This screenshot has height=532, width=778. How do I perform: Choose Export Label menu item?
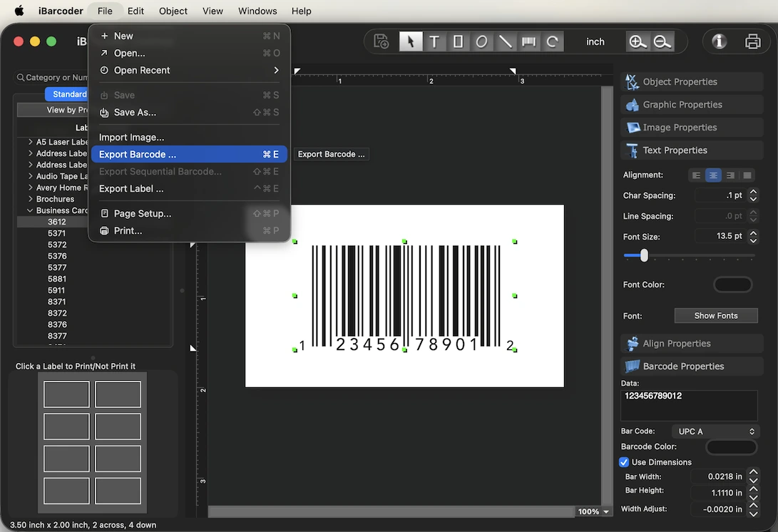pos(189,188)
